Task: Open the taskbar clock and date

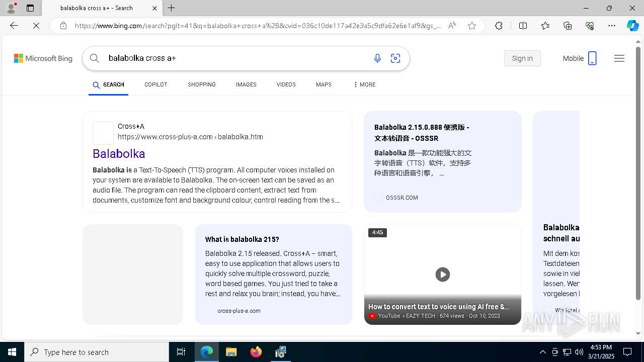Action: point(601,352)
